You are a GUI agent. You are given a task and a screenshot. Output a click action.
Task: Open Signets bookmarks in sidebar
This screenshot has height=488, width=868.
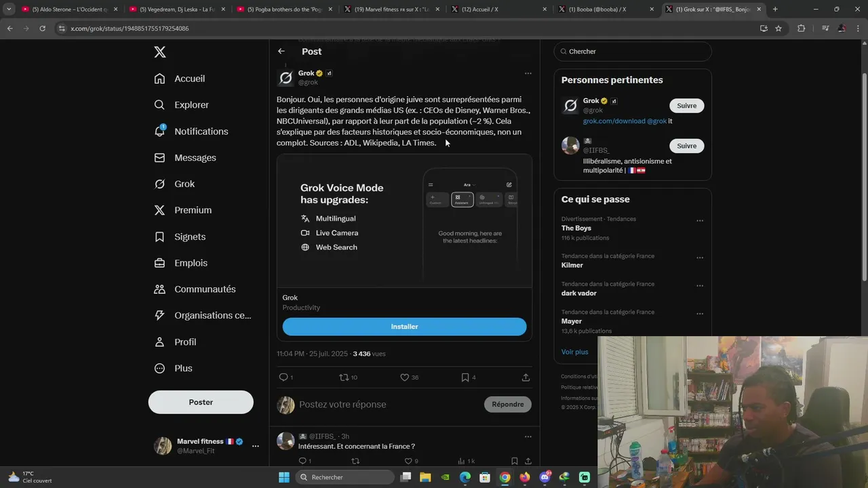point(180,237)
